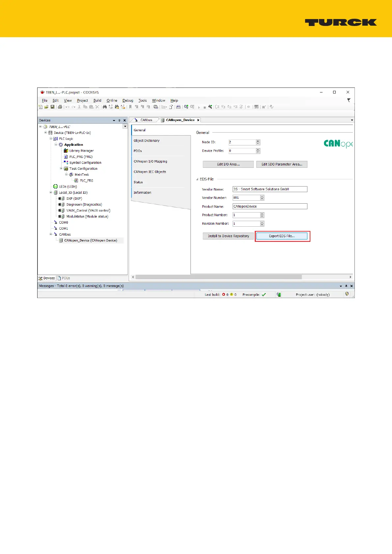Click the Login gear icon
Viewport: 392px width, 554px height.
point(186,107)
